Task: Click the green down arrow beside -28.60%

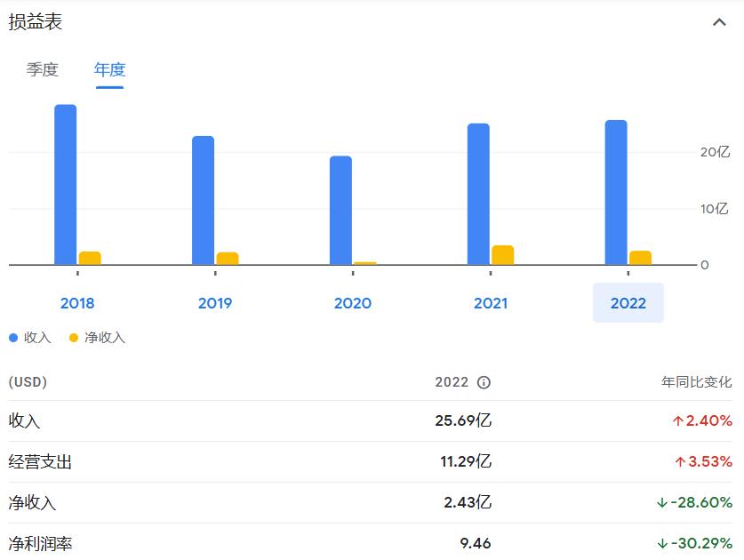Action: tap(661, 503)
